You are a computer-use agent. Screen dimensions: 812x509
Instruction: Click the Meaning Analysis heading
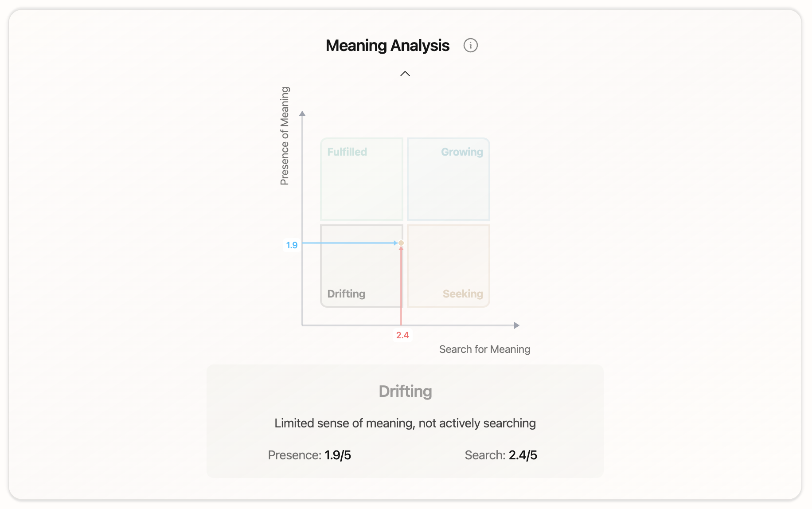tap(387, 46)
